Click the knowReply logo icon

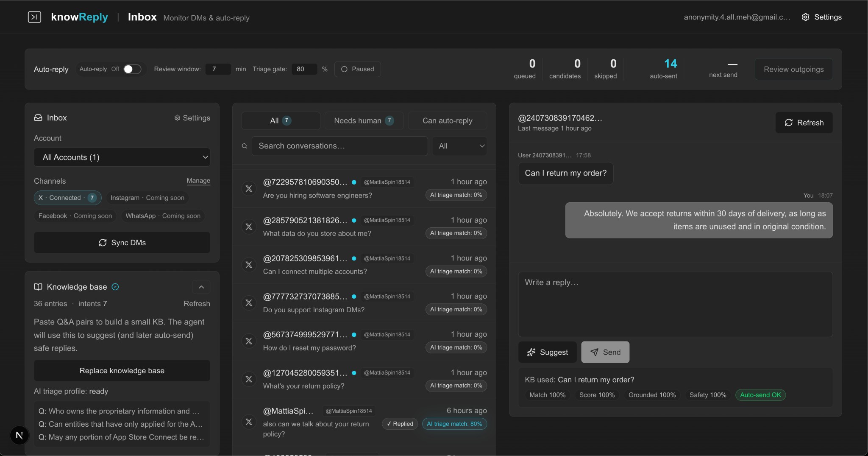point(34,17)
